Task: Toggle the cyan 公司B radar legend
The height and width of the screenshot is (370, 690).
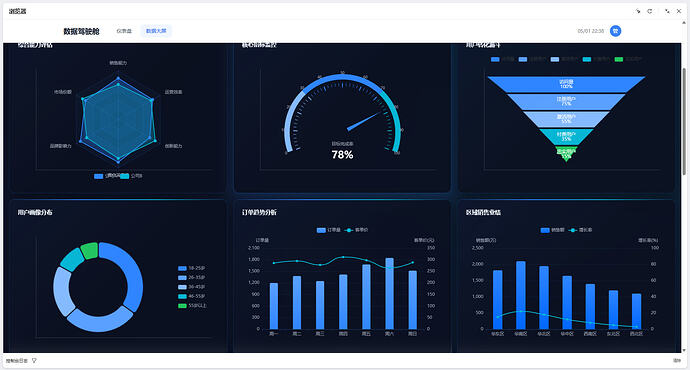Action: pyautogui.click(x=131, y=176)
